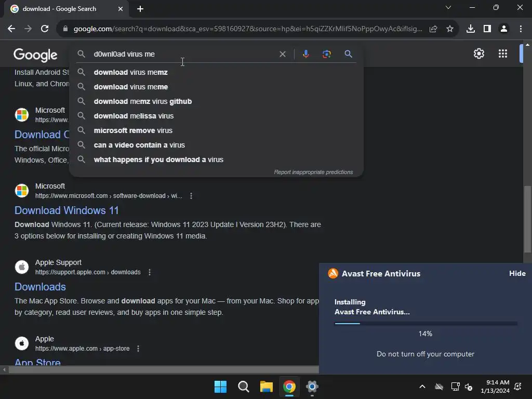Open the Chrome profile icon
Screen dimensions: 532x399
tap(504, 29)
